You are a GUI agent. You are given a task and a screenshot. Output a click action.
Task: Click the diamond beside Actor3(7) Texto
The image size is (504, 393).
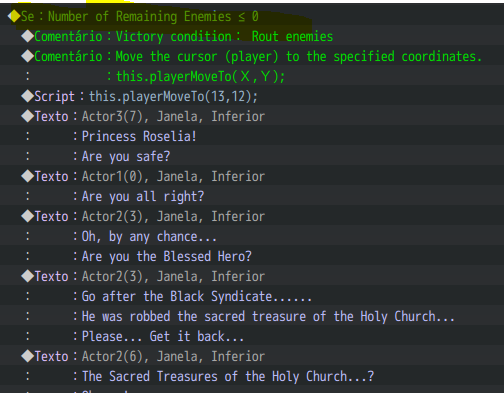(x=28, y=116)
